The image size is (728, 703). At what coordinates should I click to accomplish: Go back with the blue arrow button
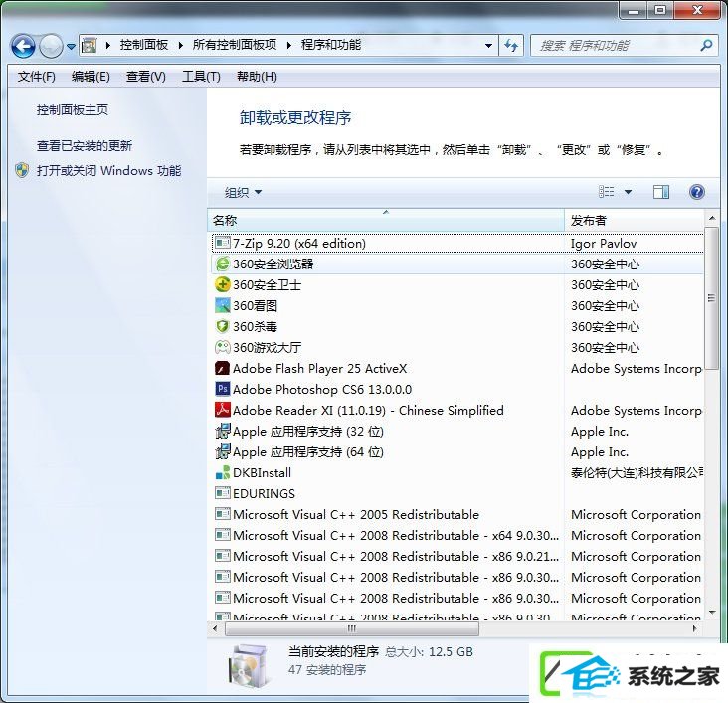pyautogui.click(x=23, y=46)
